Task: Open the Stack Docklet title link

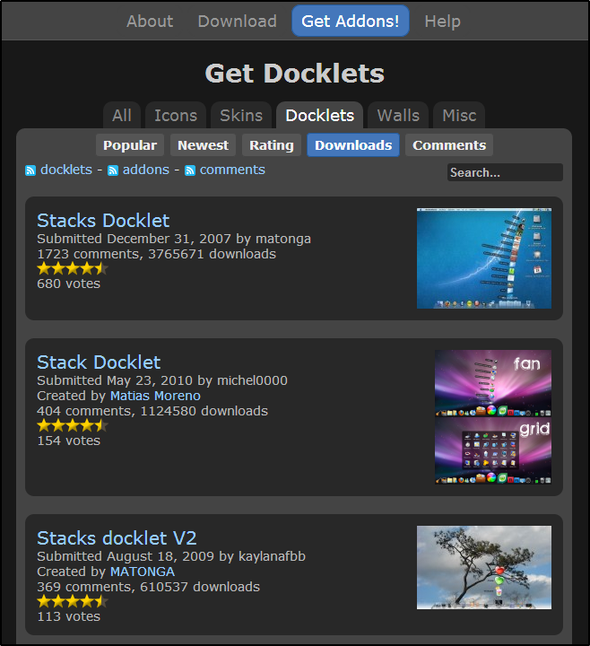Action: [x=99, y=362]
